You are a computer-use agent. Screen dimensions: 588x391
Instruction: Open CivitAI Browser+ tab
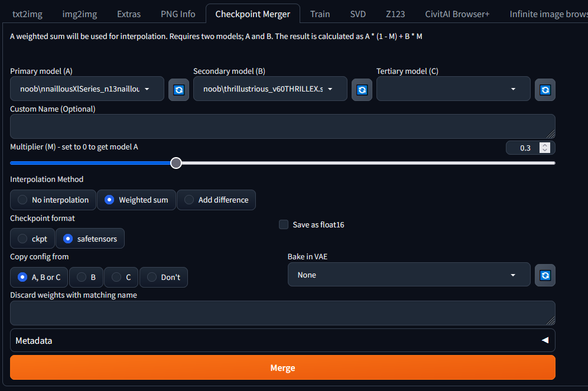click(x=457, y=14)
